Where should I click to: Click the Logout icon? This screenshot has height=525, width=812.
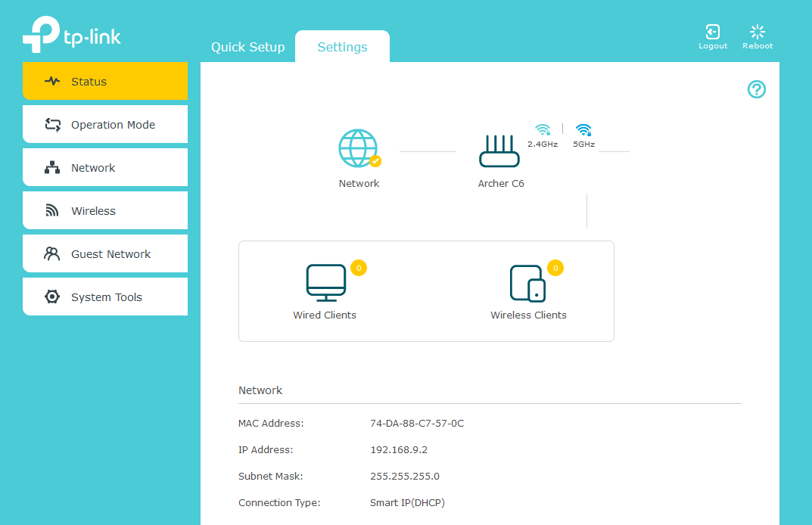(712, 32)
